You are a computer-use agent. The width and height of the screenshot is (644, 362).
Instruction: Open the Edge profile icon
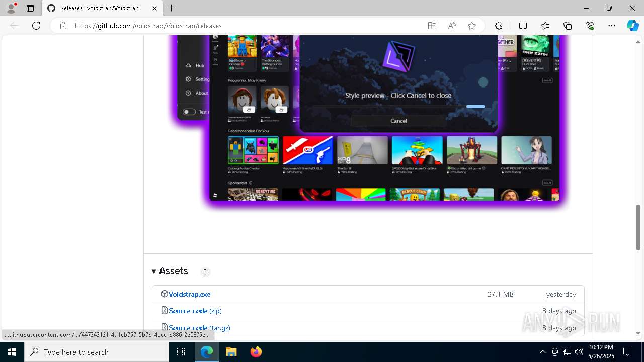click(x=11, y=8)
